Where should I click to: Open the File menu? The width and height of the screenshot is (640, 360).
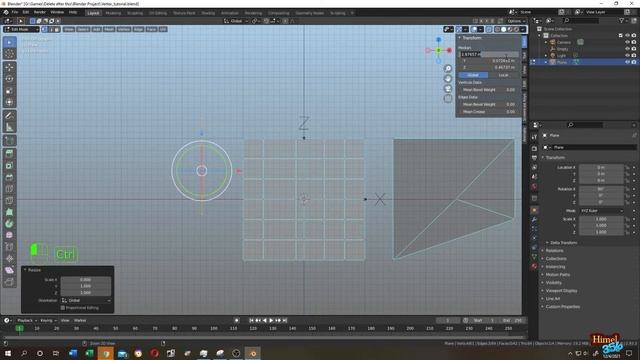(x=15, y=12)
